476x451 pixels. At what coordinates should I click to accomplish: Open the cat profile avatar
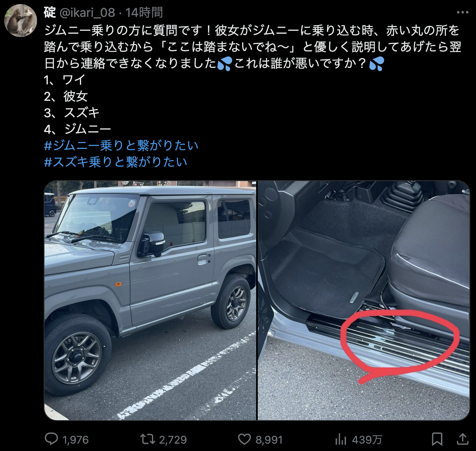coord(20,20)
